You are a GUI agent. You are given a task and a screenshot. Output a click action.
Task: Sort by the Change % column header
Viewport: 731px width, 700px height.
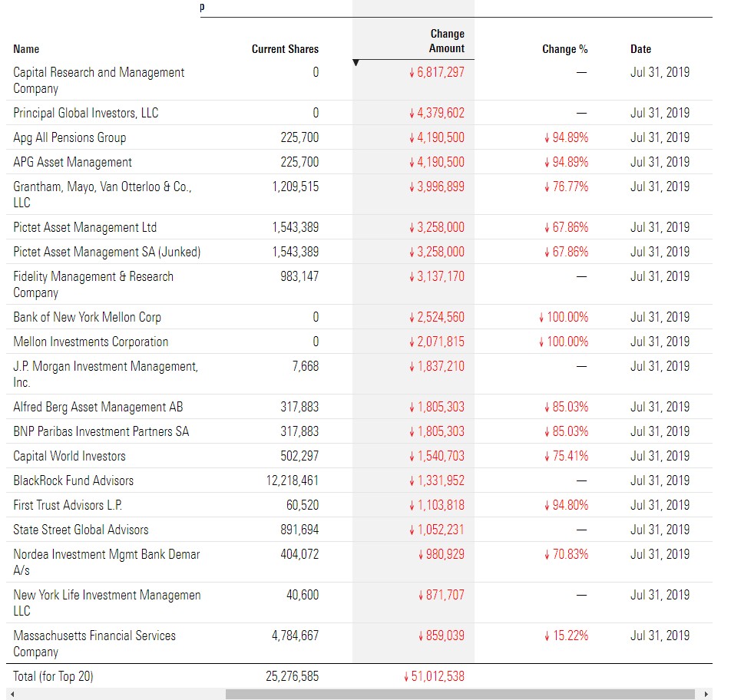pos(564,49)
